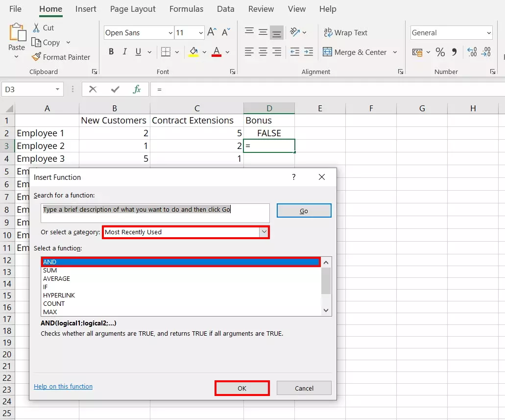Apply comma style

[454, 52]
